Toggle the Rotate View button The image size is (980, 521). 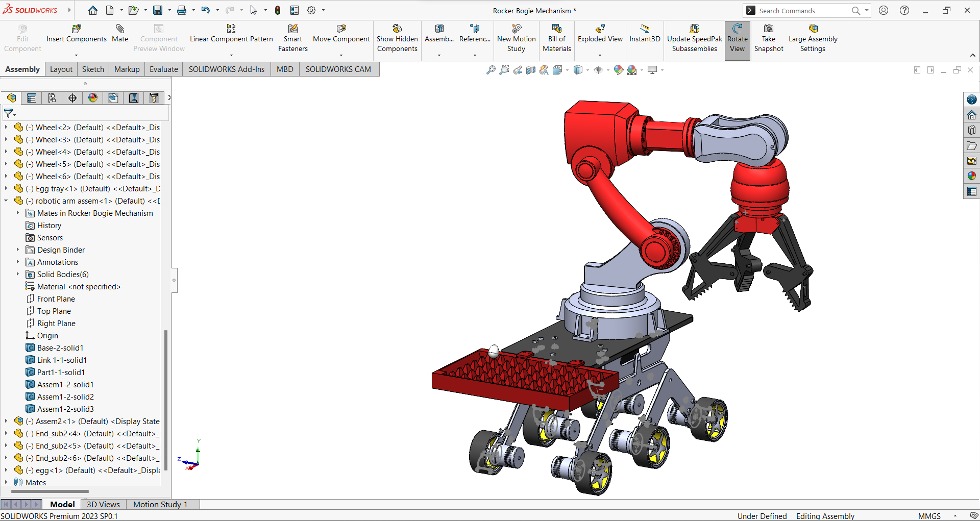[737, 39]
